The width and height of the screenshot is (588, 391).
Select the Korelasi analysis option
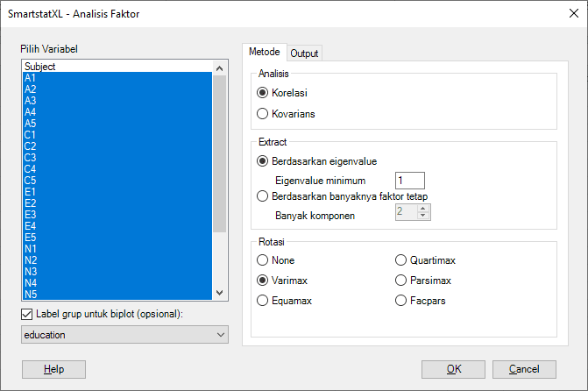(x=282, y=93)
